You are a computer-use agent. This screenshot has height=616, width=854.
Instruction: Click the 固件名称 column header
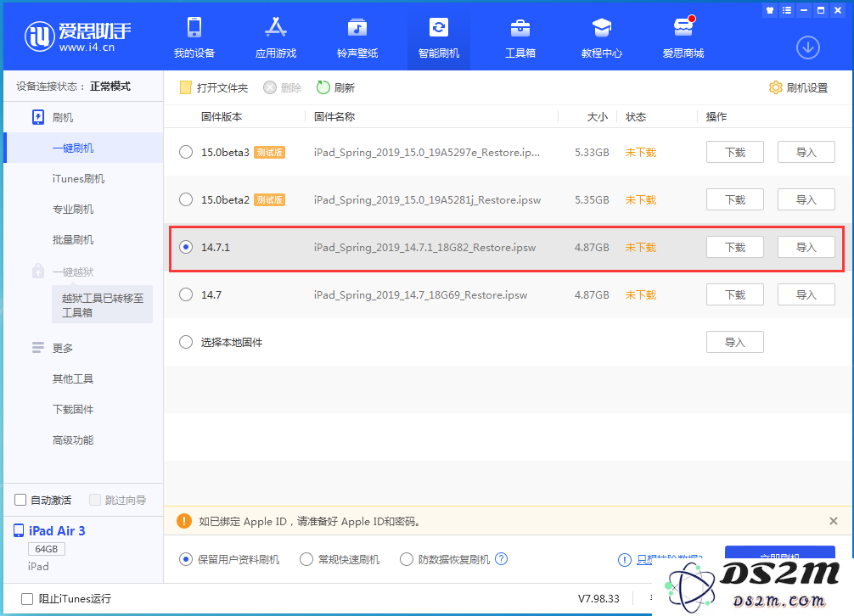coord(334,116)
